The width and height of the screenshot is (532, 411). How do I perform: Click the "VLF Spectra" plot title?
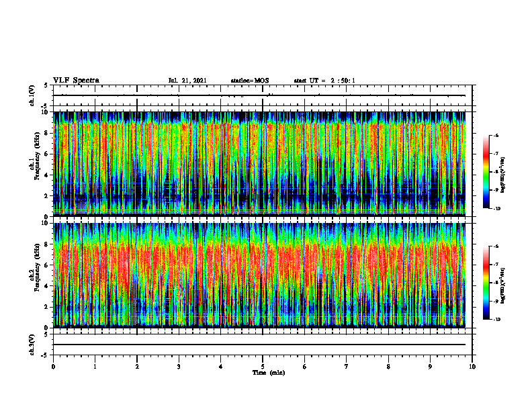76,80
